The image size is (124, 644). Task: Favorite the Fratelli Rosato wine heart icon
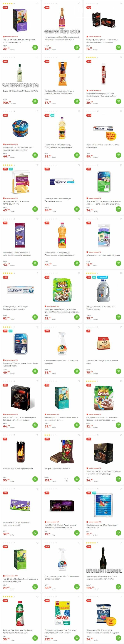pos(79,4)
